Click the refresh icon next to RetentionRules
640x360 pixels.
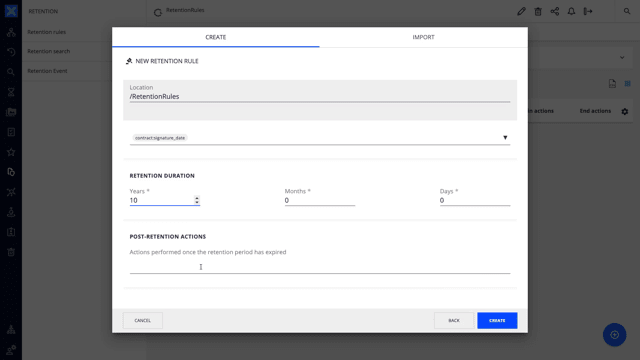[158, 13]
